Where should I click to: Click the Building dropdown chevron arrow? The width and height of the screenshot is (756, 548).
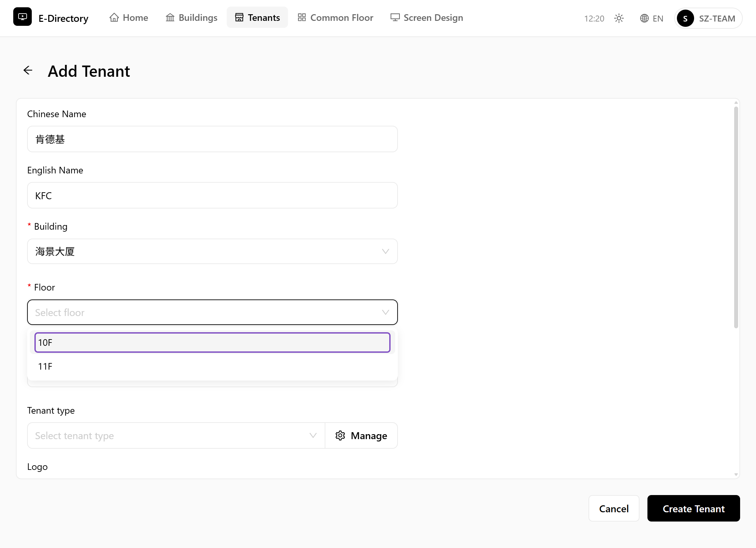coord(385,251)
